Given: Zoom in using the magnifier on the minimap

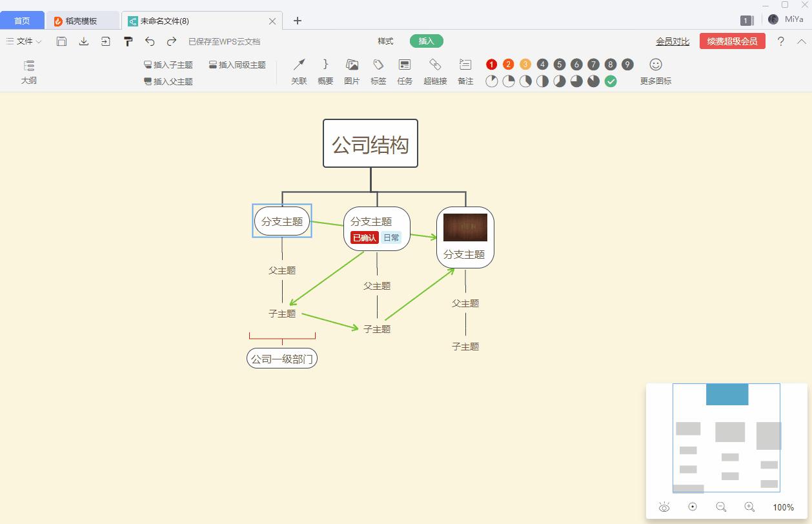Looking at the screenshot, I should pos(750,507).
